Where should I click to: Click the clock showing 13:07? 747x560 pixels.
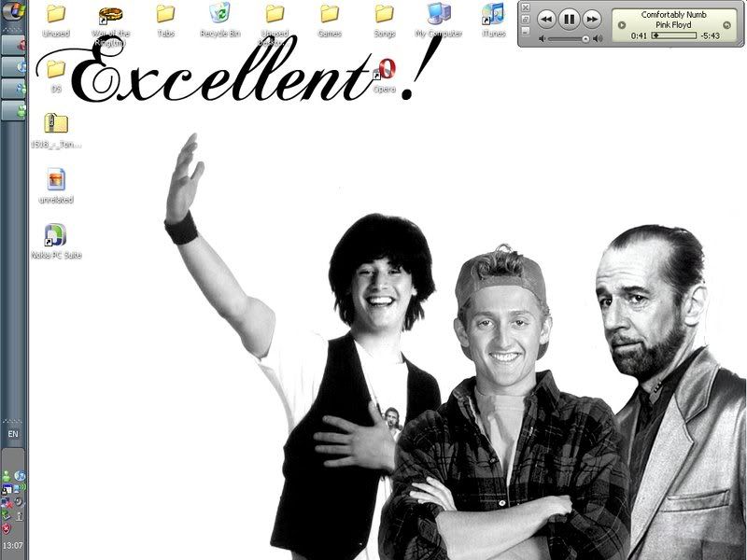click(13, 545)
